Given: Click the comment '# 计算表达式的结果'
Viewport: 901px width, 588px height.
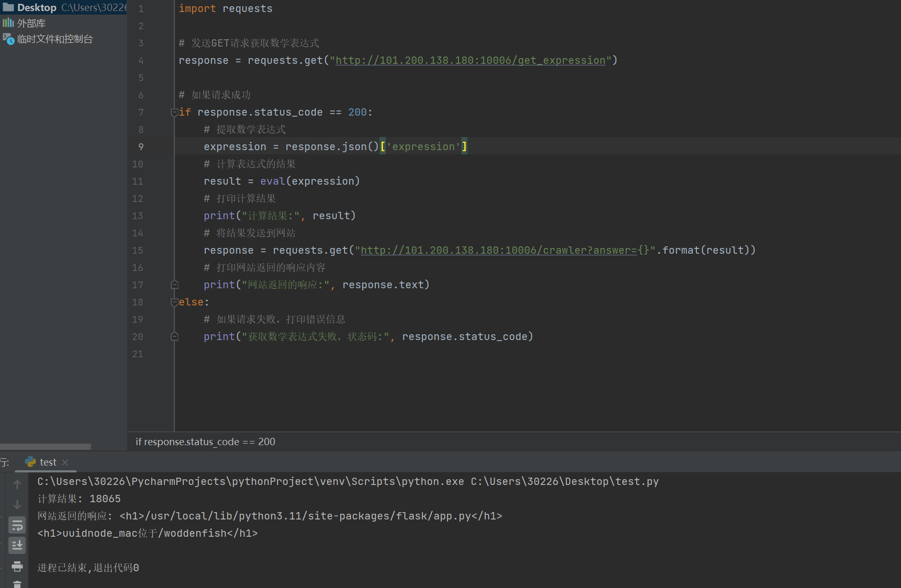Looking at the screenshot, I should pyautogui.click(x=250, y=164).
